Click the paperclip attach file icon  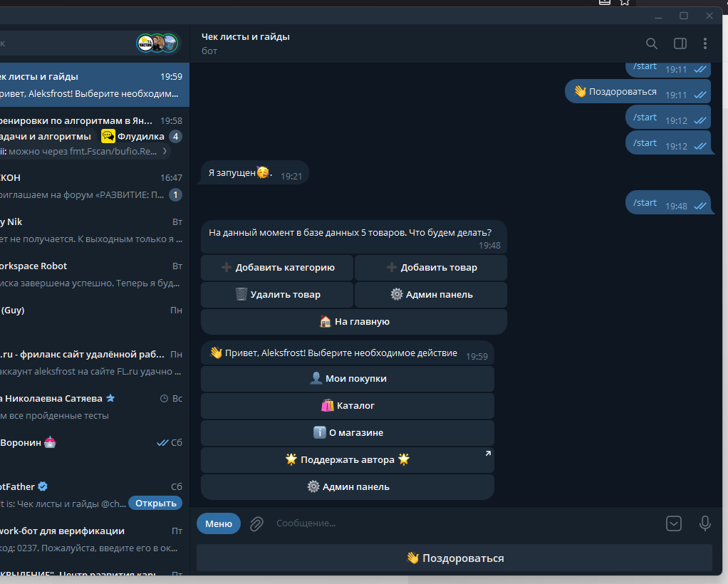(x=256, y=523)
